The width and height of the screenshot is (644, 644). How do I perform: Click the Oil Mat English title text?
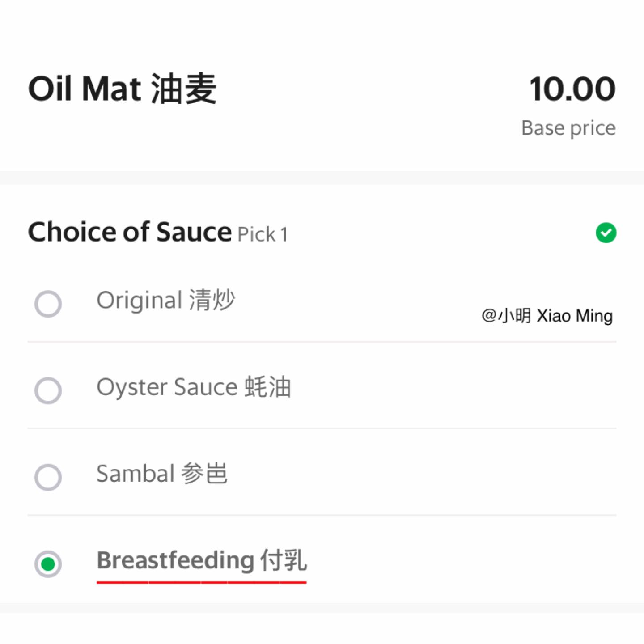click(x=85, y=89)
